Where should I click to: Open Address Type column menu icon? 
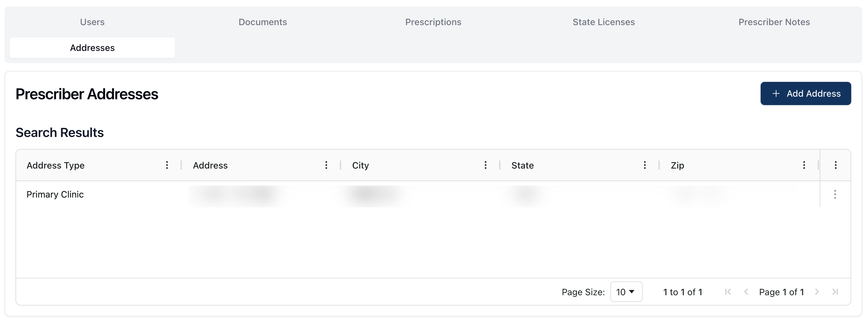tap(167, 165)
